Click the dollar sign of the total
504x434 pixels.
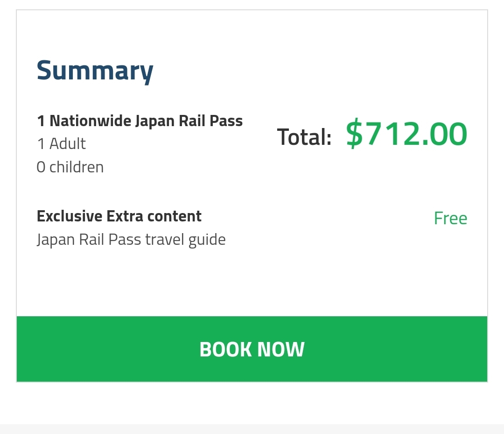(x=354, y=134)
